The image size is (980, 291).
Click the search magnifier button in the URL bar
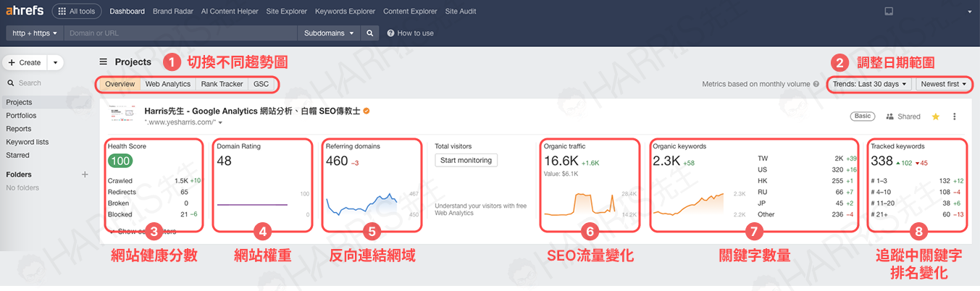369,33
